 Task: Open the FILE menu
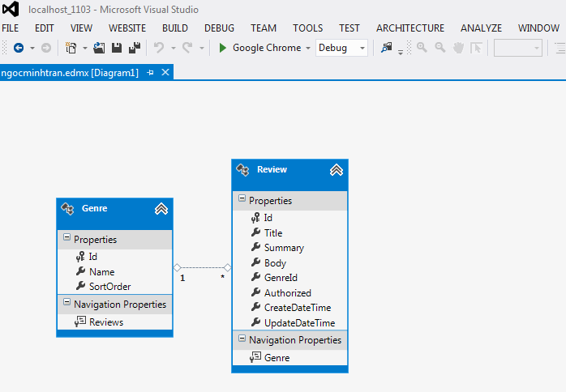pos(10,28)
